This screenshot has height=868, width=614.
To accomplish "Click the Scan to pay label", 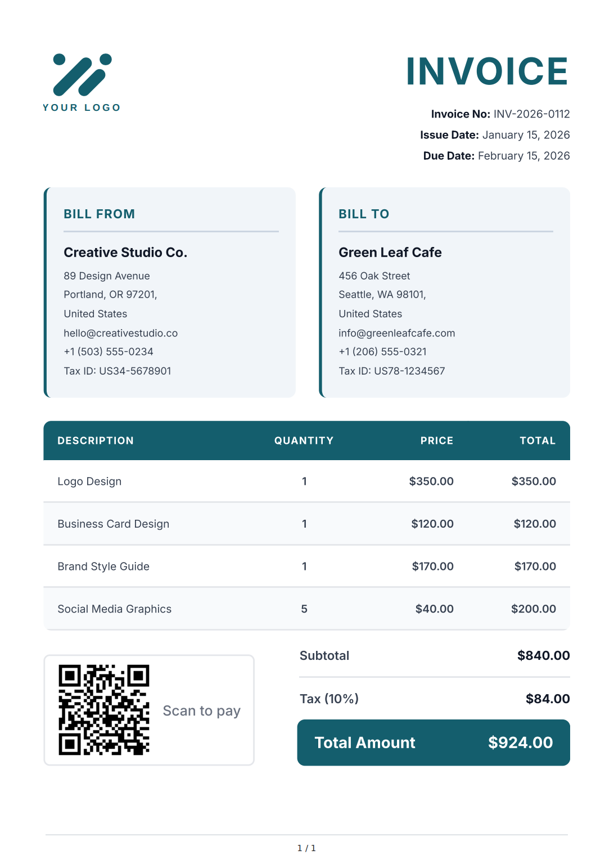I will [201, 711].
